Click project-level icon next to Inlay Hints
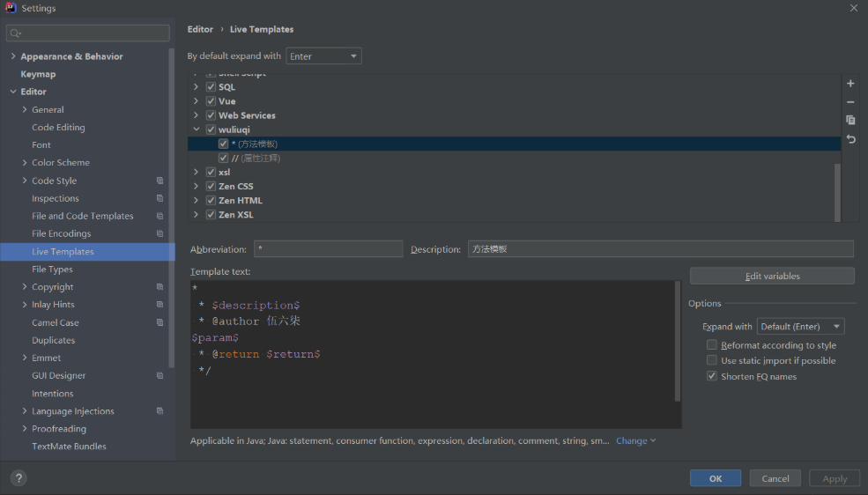Viewport: 868px width, 495px height. coord(160,305)
